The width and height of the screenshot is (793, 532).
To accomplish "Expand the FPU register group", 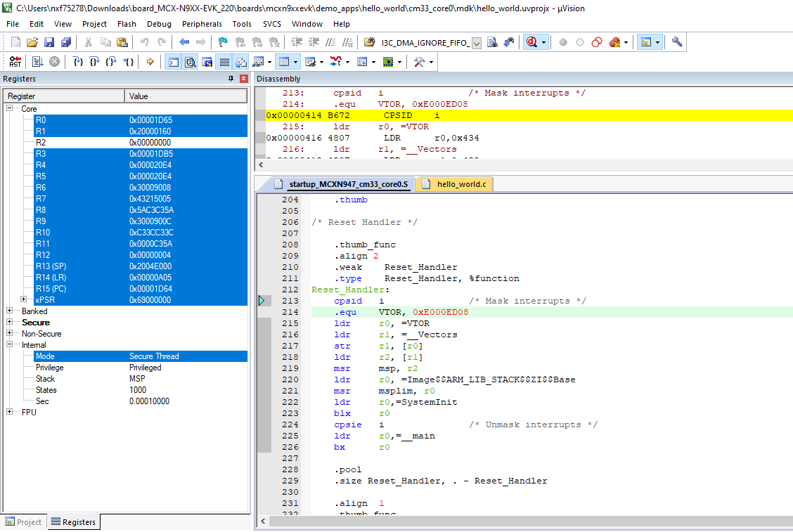I will pyautogui.click(x=10, y=413).
